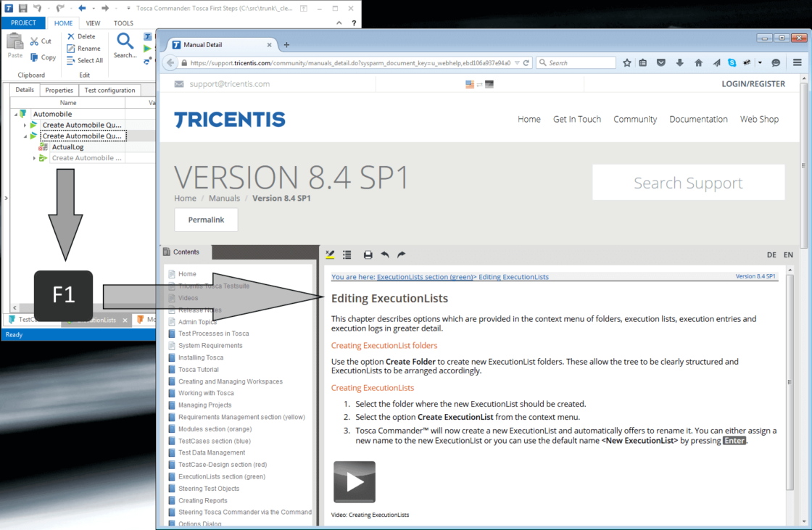Select the Test configuration tab

click(109, 90)
